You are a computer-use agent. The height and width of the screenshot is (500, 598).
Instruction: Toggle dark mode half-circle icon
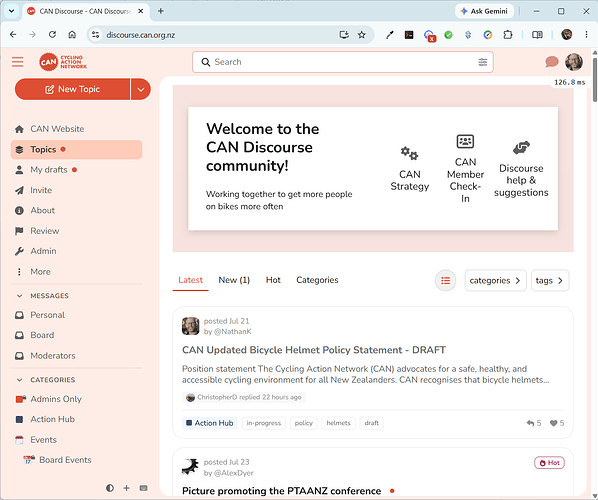[x=110, y=488]
